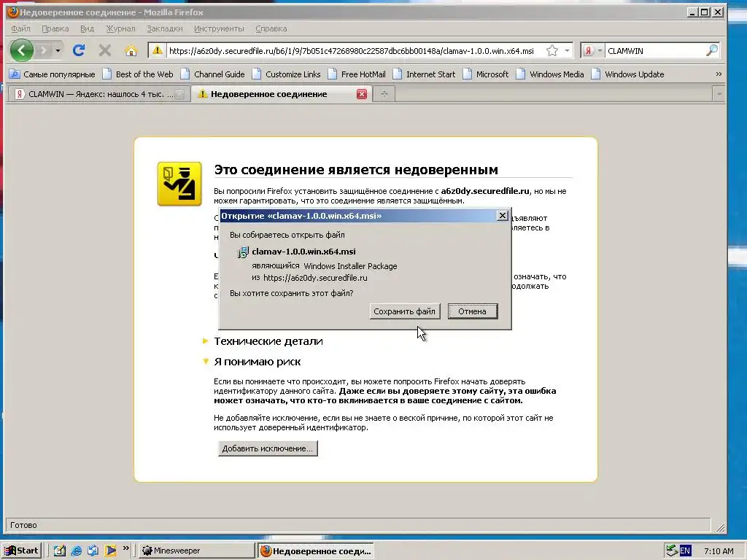
Task: Open the Windows Media bookmark
Action: pos(550,74)
